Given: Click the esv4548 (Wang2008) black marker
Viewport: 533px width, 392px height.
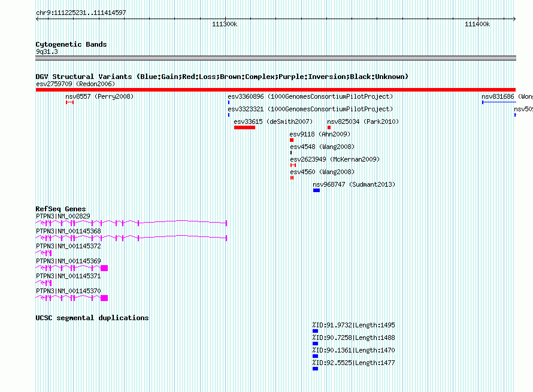Looking at the screenshot, I should pyautogui.click(x=291, y=153).
